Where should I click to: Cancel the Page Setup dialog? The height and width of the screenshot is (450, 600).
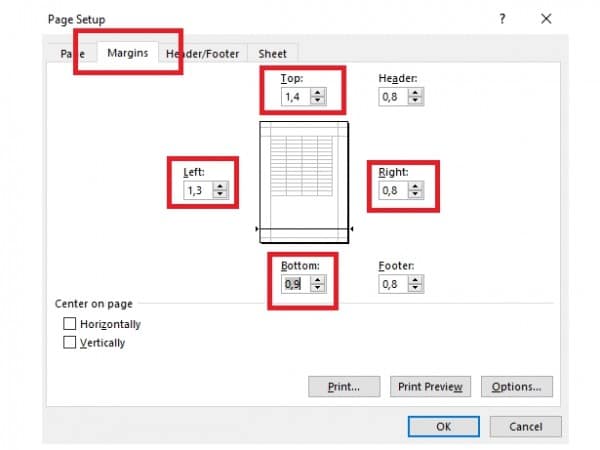525,426
